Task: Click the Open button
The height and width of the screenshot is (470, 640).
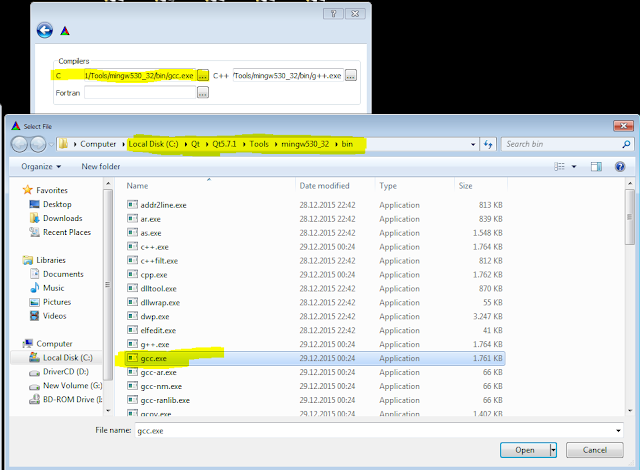Action: [x=524, y=450]
